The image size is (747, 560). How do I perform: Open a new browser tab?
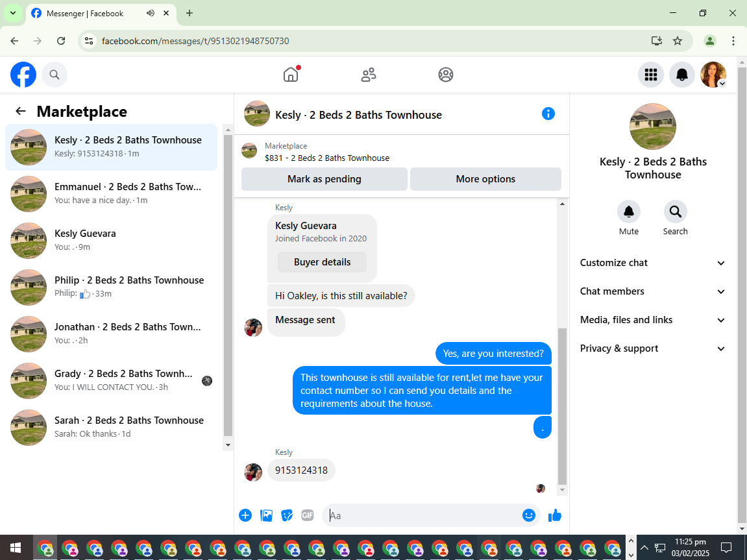tap(189, 14)
